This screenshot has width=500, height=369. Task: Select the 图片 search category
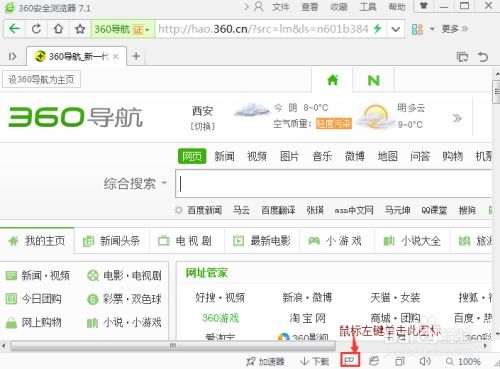(x=289, y=156)
